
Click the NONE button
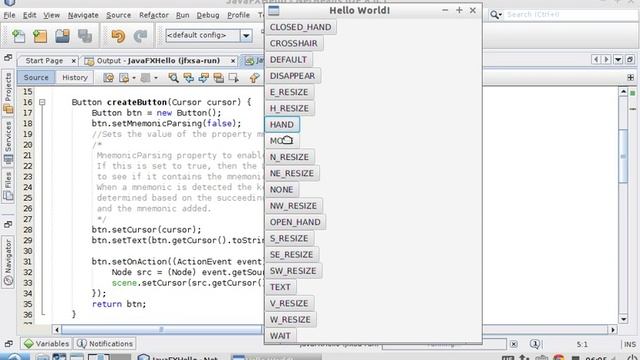281,190
